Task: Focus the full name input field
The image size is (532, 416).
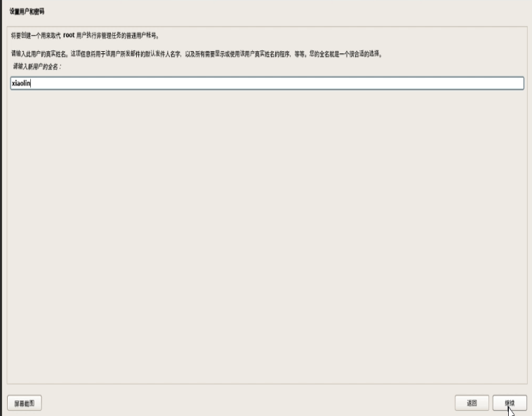Action: [267, 83]
